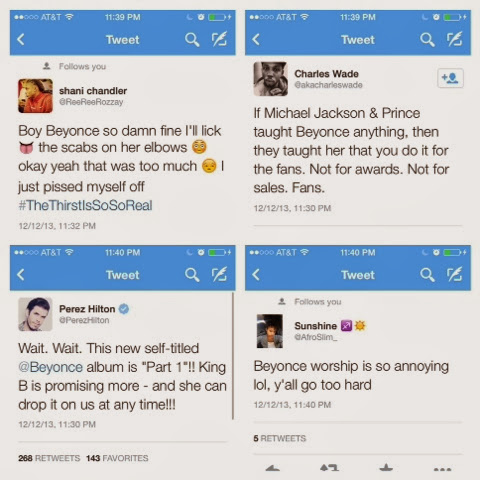Image resolution: width=480 pixels, height=480 pixels.
Task: View shani chandler's profile picture
Action: click(x=35, y=96)
